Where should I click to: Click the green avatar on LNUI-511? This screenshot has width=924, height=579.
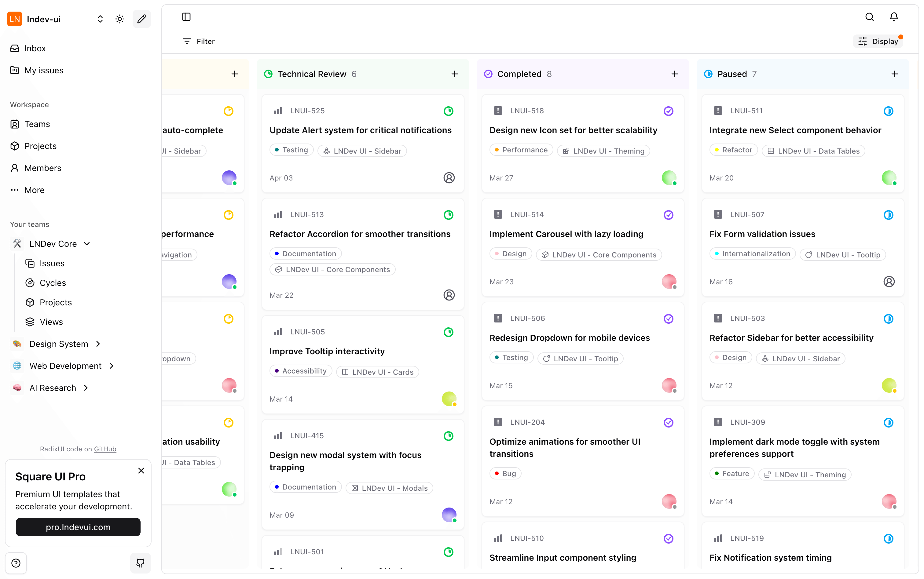pos(889,178)
